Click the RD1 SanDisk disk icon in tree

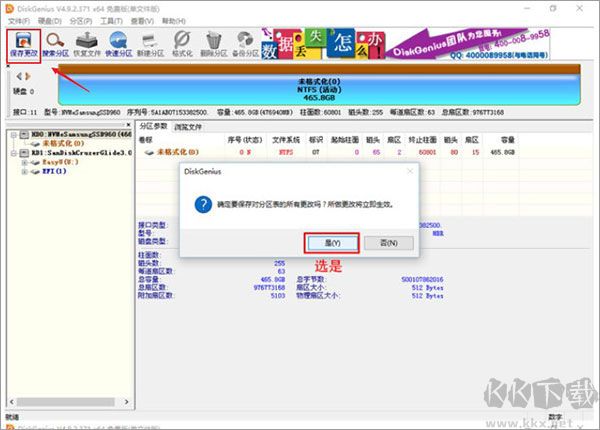click(x=24, y=153)
